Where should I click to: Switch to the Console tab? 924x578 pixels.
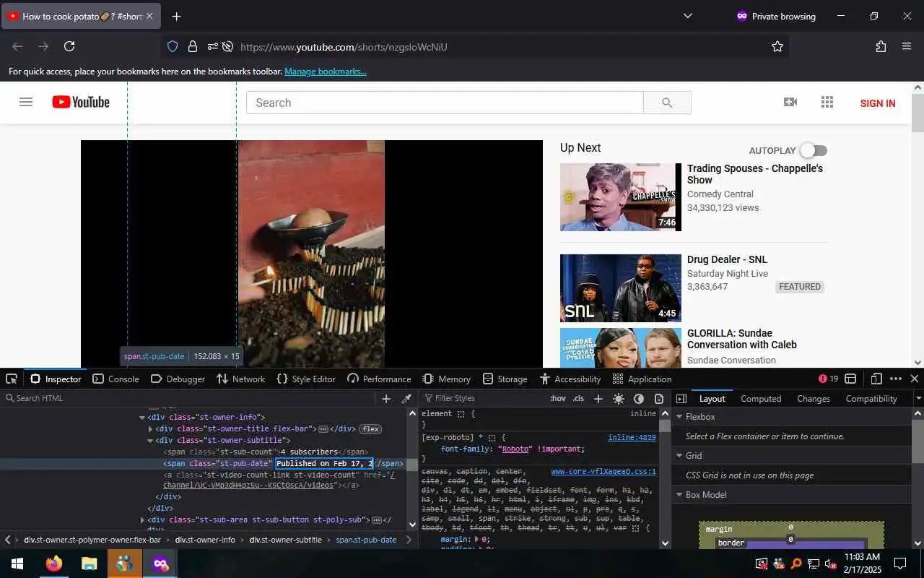pos(115,379)
